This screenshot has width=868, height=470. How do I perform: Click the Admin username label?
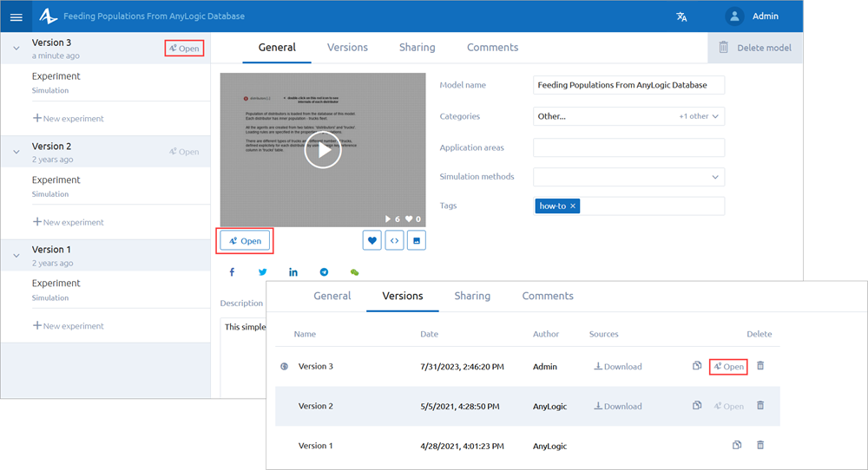[x=765, y=16]
